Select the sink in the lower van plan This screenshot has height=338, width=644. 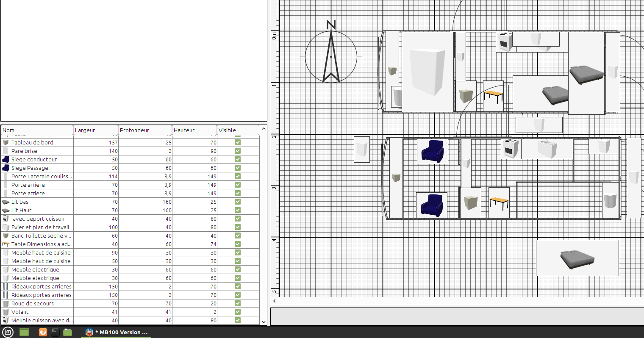click(547, 149)
